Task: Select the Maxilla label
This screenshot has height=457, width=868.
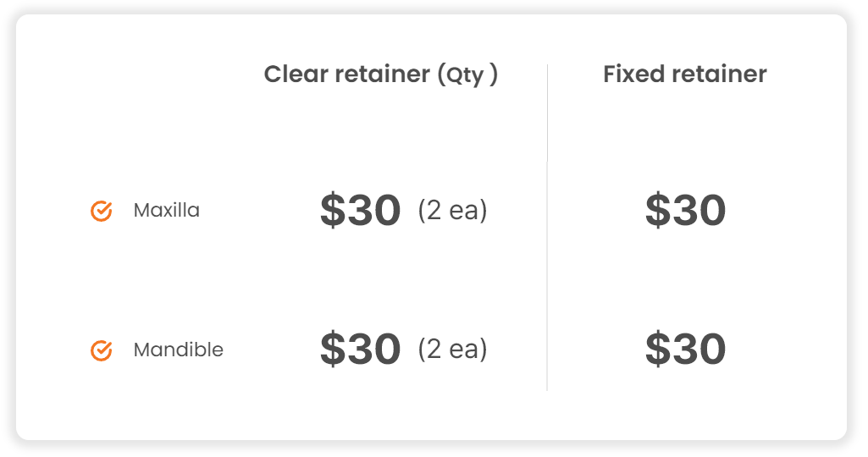Action: [x=166, y=210]
